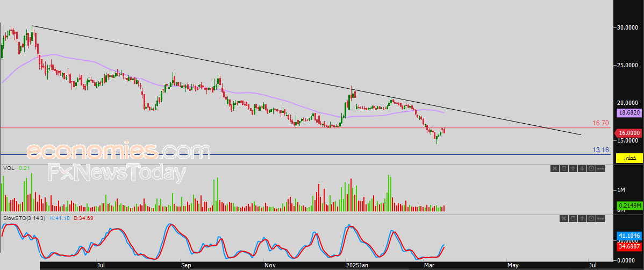644x270 pixels.
Task: Select the 16.0000 current price tag
Action: pos(628,133)
